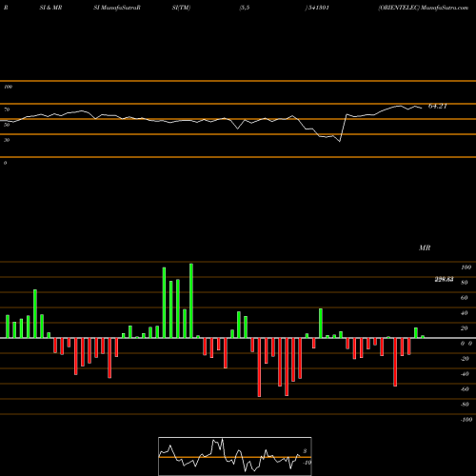This screenshot has width=476, height=476.
Task: Click the -10 label in mini chart
Action: 307,463
